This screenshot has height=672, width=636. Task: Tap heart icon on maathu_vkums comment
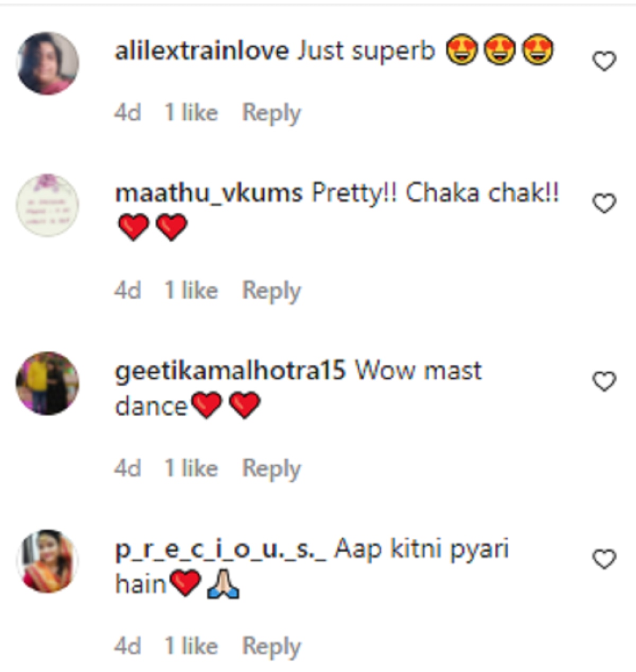click(x=604, y=204)
